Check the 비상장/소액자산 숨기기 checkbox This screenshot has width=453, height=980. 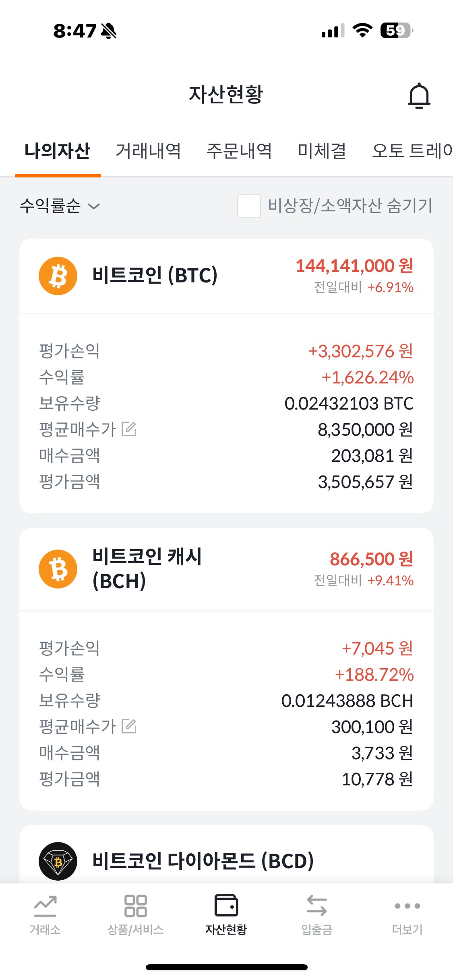(249, 206)
